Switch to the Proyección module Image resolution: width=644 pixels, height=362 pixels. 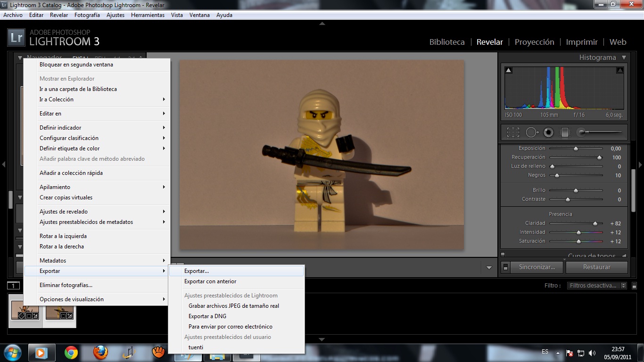pyautogui.click(x=534, y=42)
